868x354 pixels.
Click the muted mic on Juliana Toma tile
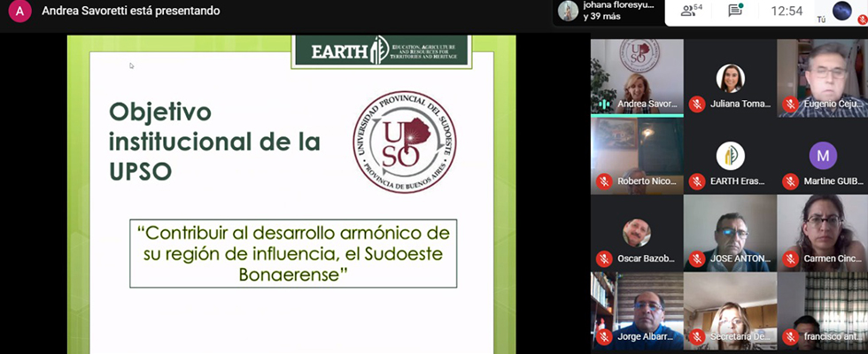(697, 104)
